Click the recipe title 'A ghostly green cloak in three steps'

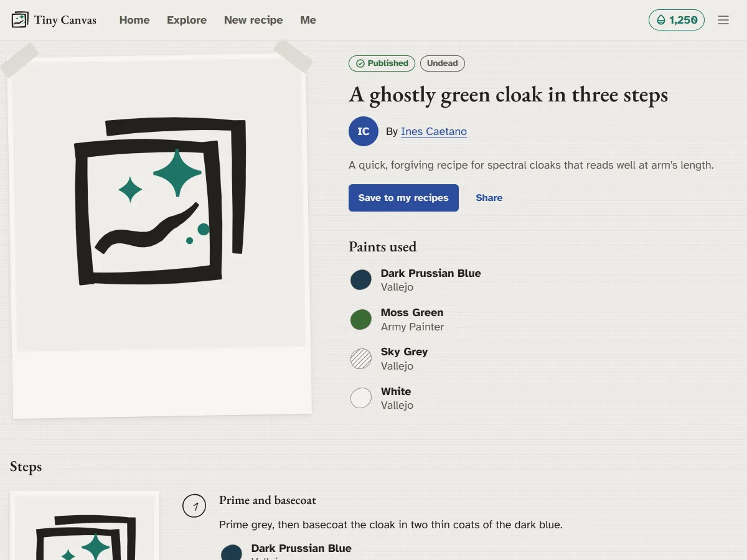[509, 95]
